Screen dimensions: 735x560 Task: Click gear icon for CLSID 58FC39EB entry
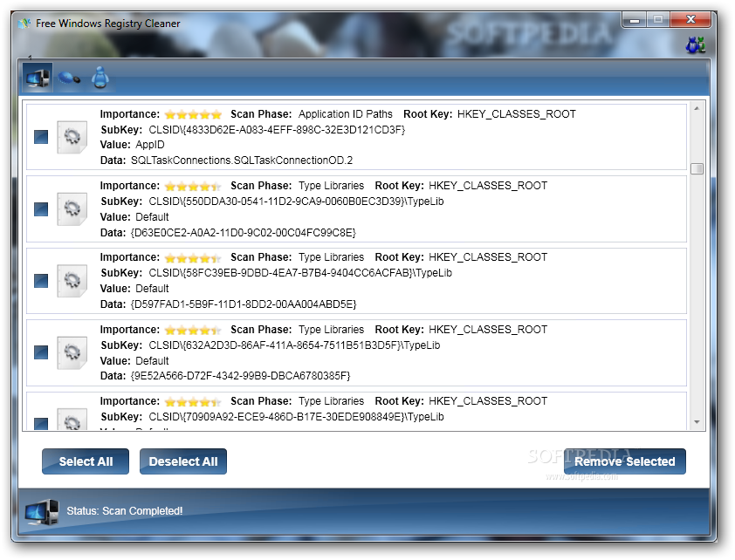point(72,281)
